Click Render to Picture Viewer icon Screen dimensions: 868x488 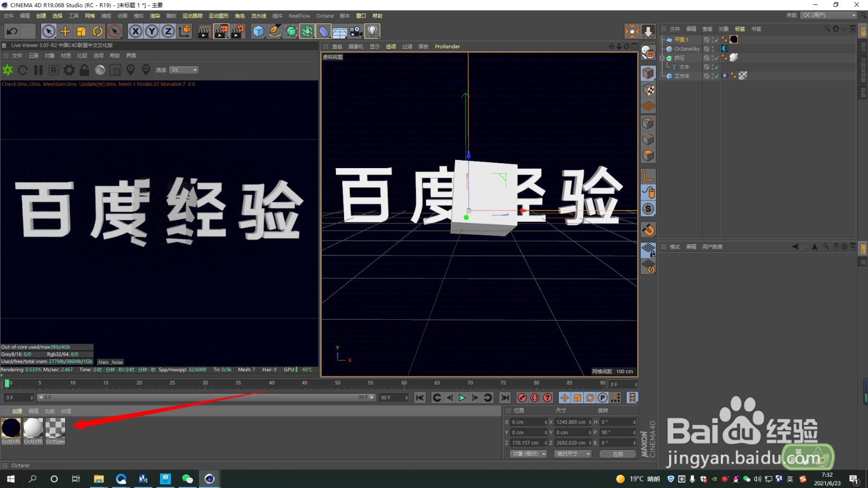[x=221, y=31]
